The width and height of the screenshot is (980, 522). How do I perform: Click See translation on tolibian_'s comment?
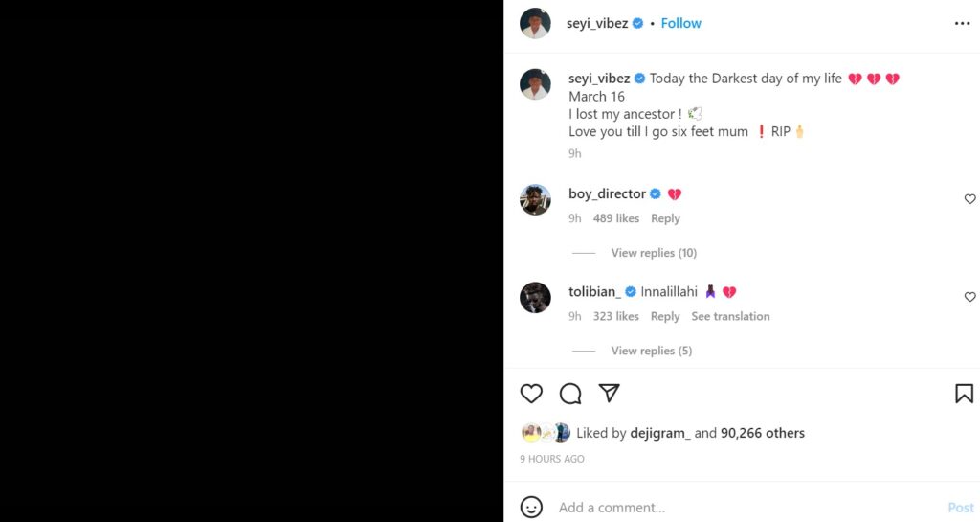point(730,316)
